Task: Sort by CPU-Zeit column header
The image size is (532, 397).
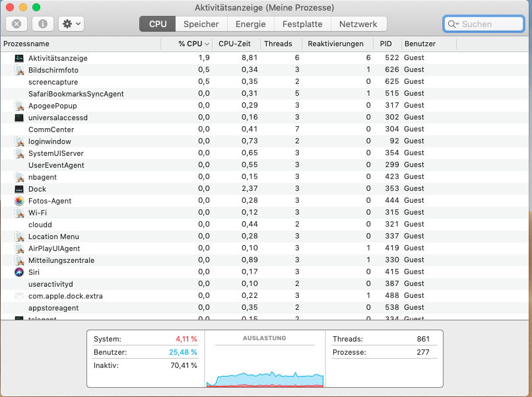Action: tap(235, 44)
